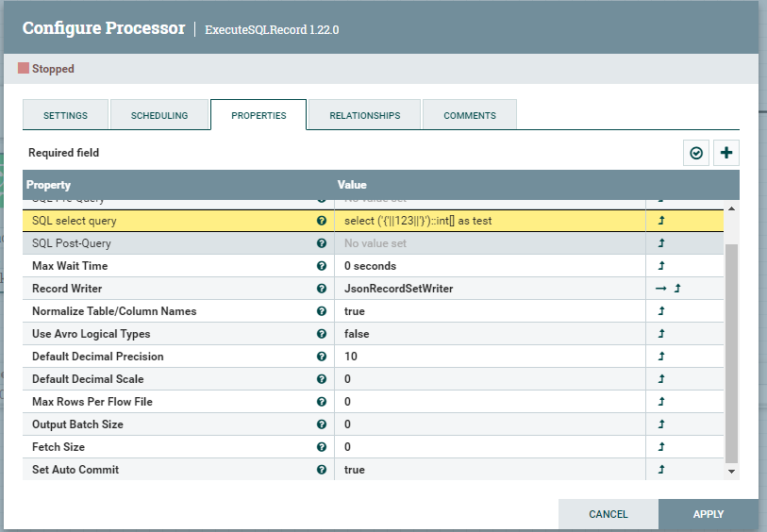
Task: Change Use Avro Logical Types false value
Action: click(x=491, y=334)
